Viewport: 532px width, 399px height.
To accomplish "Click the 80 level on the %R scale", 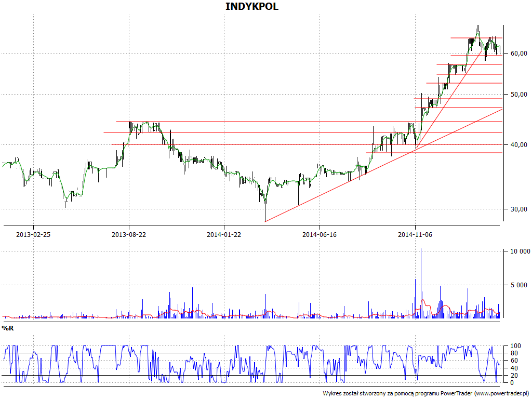I will click(x=514, y=353).
